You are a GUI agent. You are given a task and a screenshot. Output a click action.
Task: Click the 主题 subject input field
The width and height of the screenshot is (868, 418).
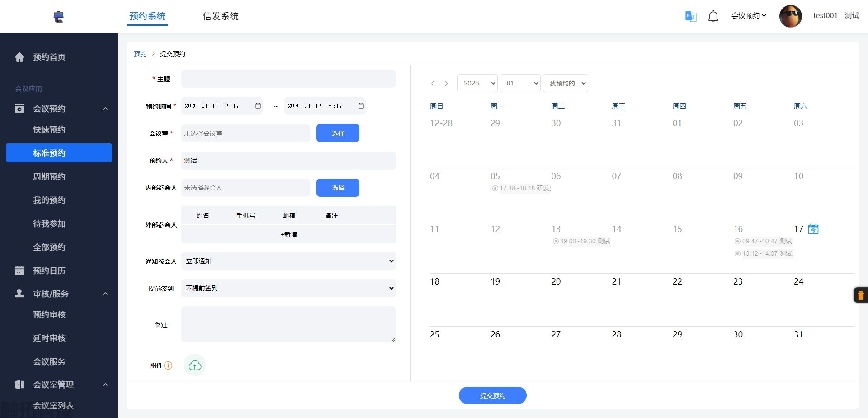point(288,78)
